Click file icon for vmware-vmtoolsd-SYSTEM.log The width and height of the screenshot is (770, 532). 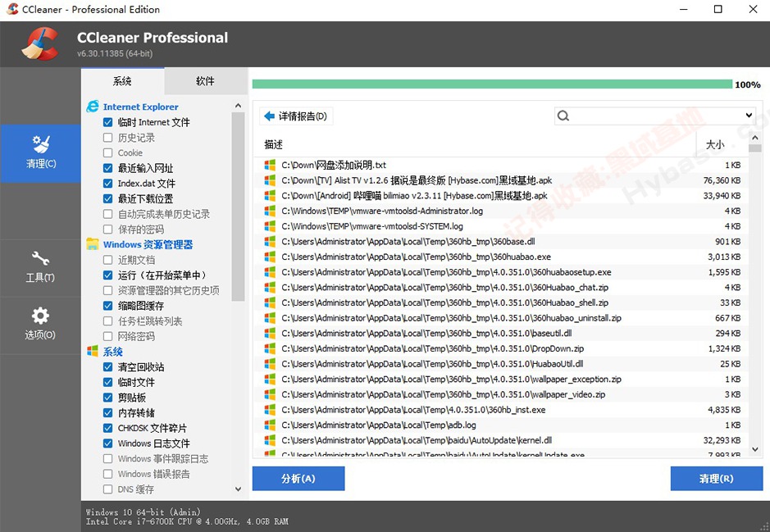(270, 226)
